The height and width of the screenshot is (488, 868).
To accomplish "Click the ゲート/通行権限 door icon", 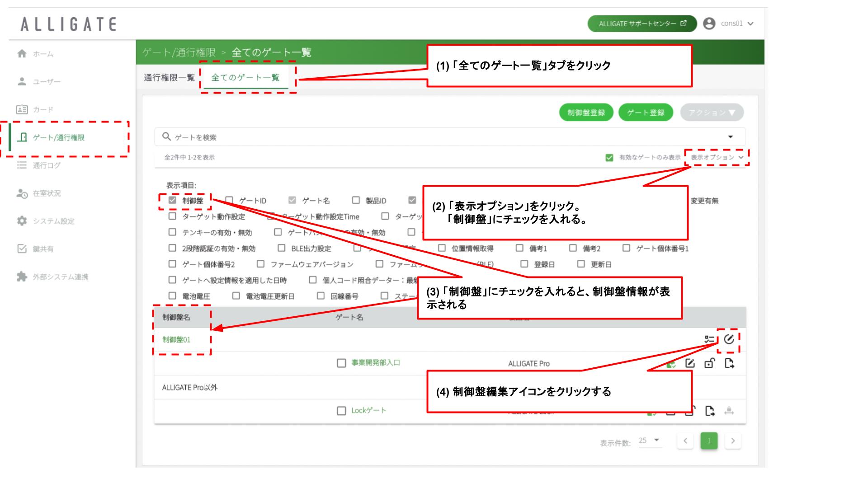I will pyautogui.click(x=22, y=137).
